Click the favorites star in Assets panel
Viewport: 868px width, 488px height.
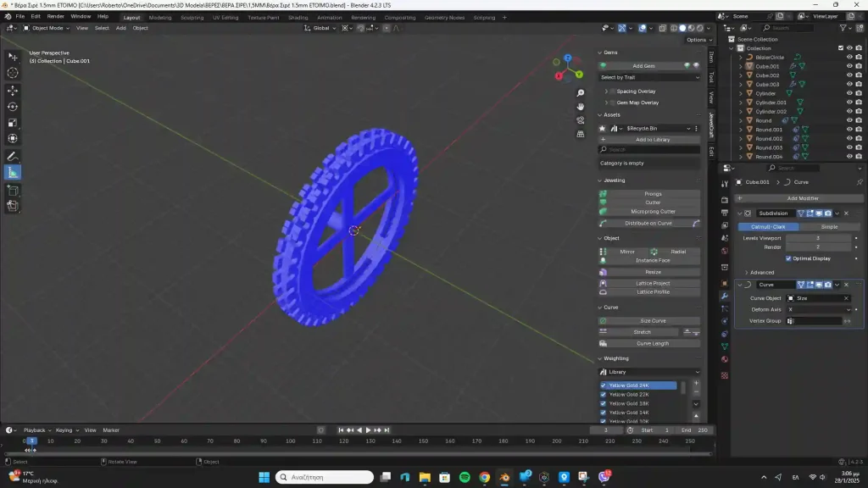click(603, 129)
